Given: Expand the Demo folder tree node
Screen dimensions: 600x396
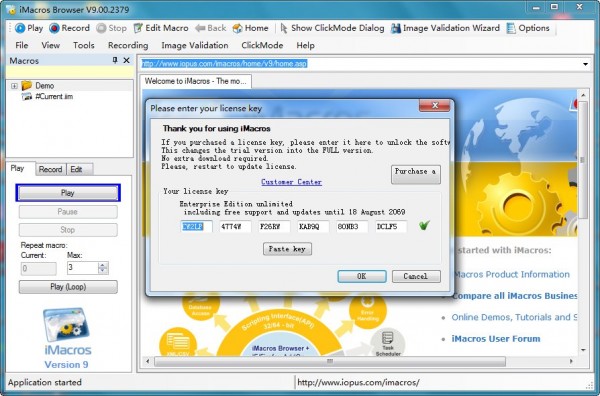Looking at the screenshot, I should click(x=14, y=86).
